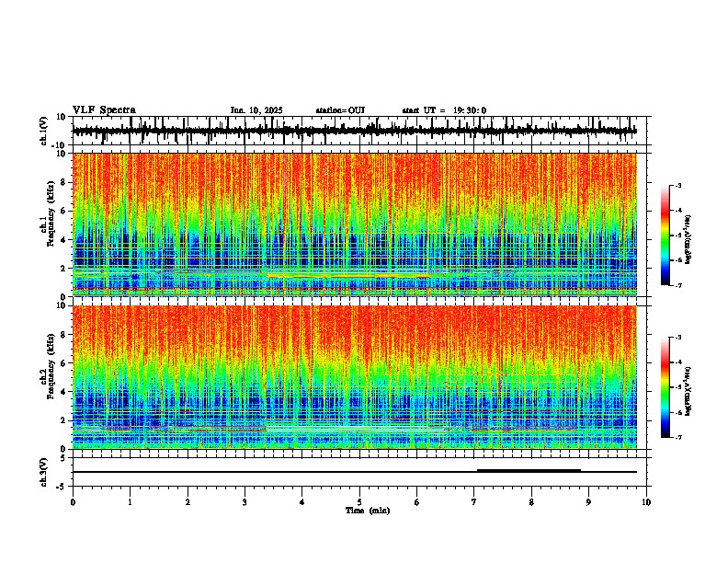The width and height of the screenshot is (728, 563).
Task: Click the "2" tick on the time axis
Action: click(x=188, y=502)
